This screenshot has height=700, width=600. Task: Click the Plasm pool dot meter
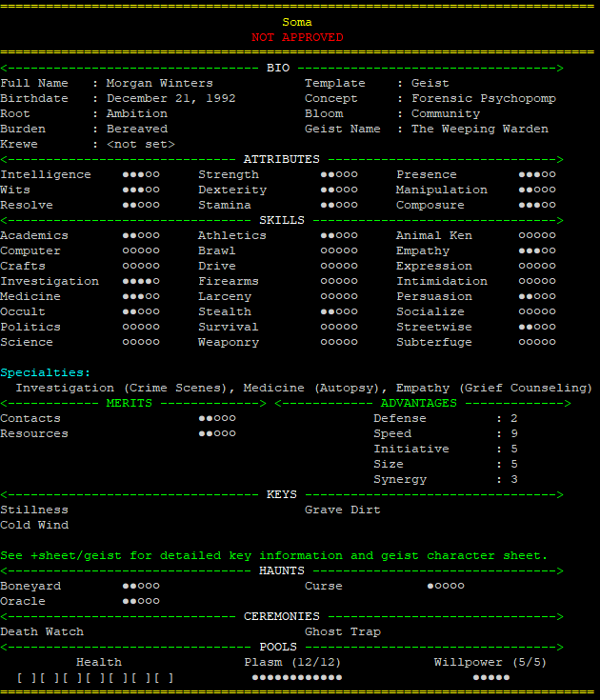pos(296,677)
